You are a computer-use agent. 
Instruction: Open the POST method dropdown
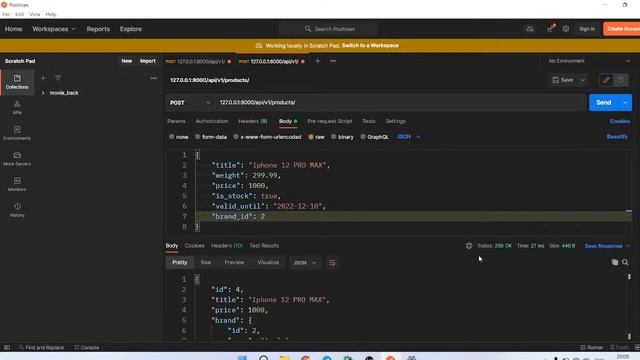[x=190, y=102]
